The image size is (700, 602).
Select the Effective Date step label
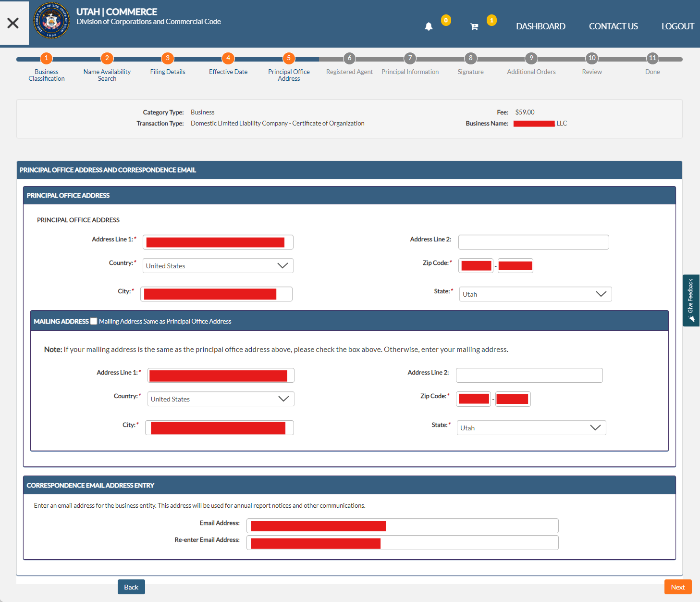[x=228, y=72]
